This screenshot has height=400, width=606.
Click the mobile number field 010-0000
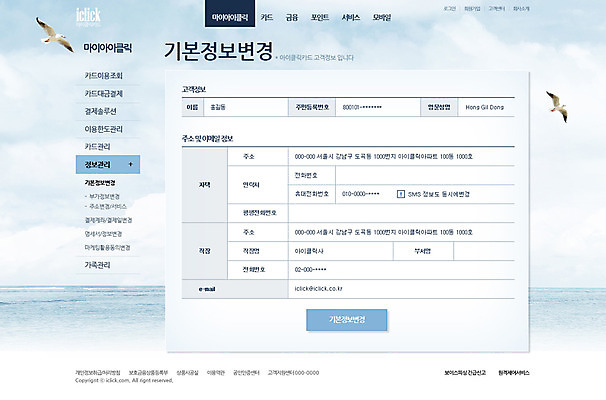pos(361,194)
